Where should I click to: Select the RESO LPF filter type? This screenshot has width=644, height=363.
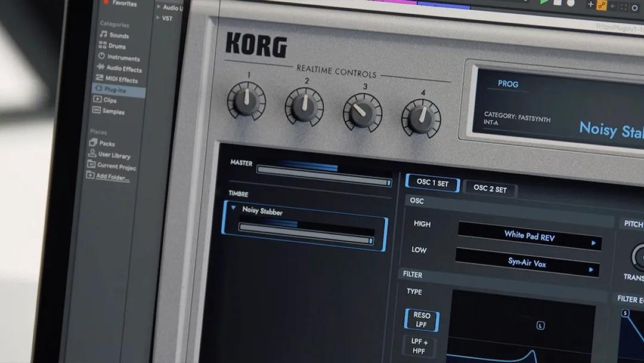pyautogui.click(x=422, y=319)
